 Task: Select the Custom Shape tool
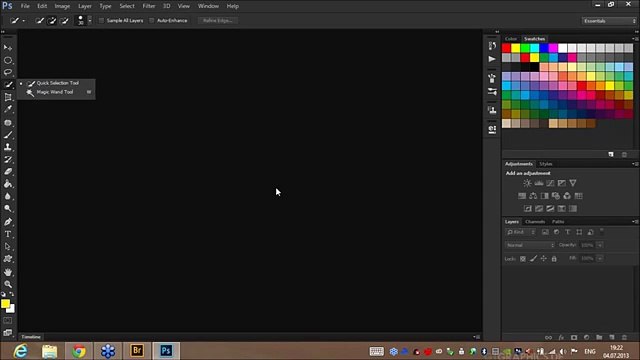(x=8, y=259)
